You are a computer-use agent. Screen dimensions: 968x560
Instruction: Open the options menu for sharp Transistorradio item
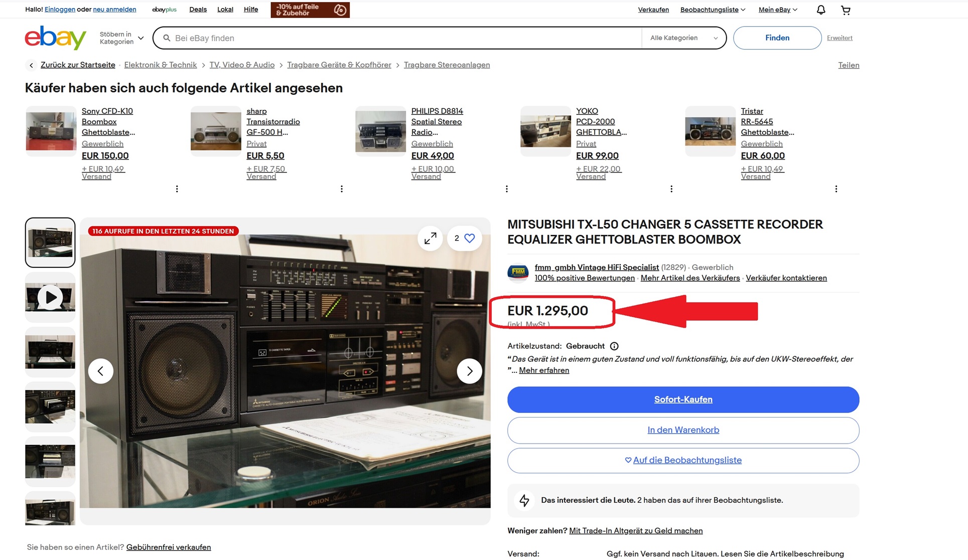(342, 189)
